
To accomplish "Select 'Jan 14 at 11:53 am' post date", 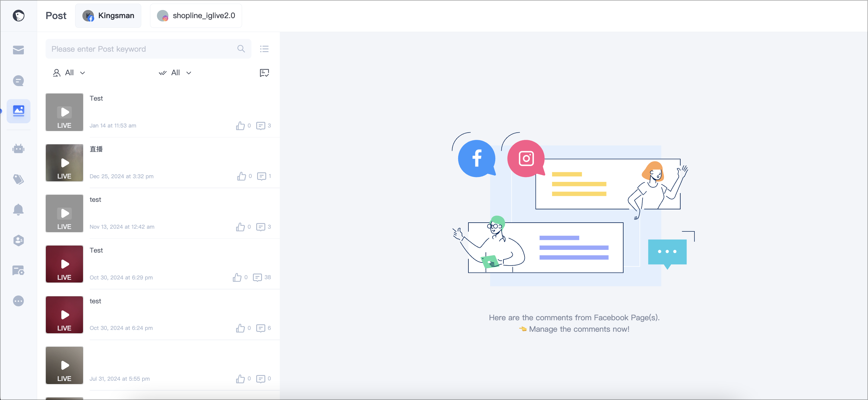I will tap(113, 125).
